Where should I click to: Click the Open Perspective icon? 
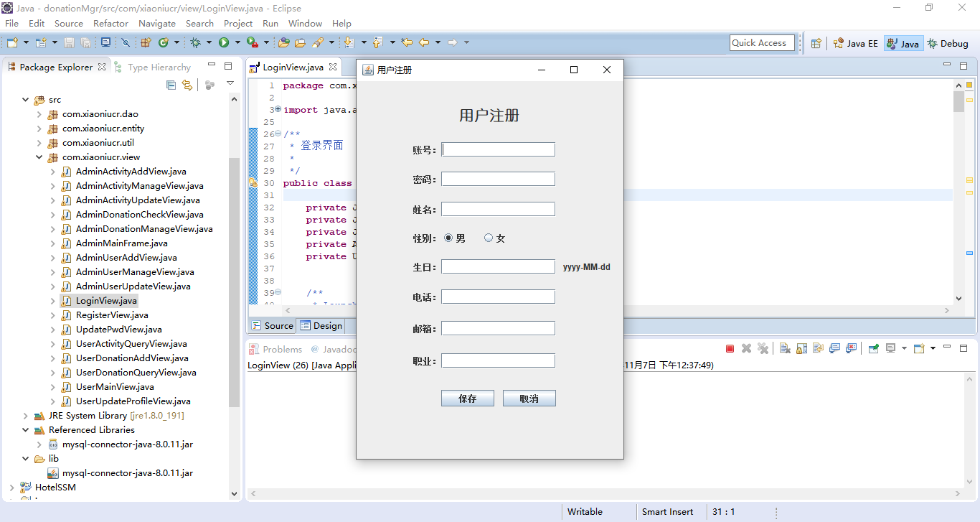coord(816,43)
